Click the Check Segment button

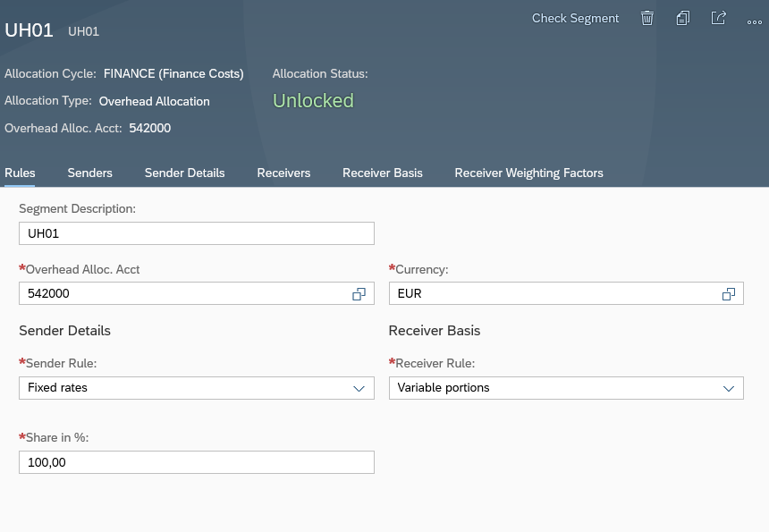point(575,18)
